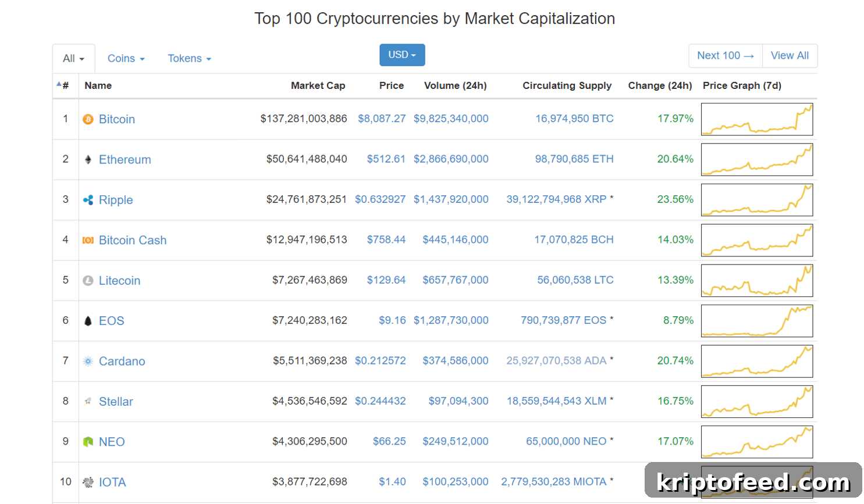Click Ethereum price $512.61
This screenshot has width=864, height=504.
click(386, 159)
